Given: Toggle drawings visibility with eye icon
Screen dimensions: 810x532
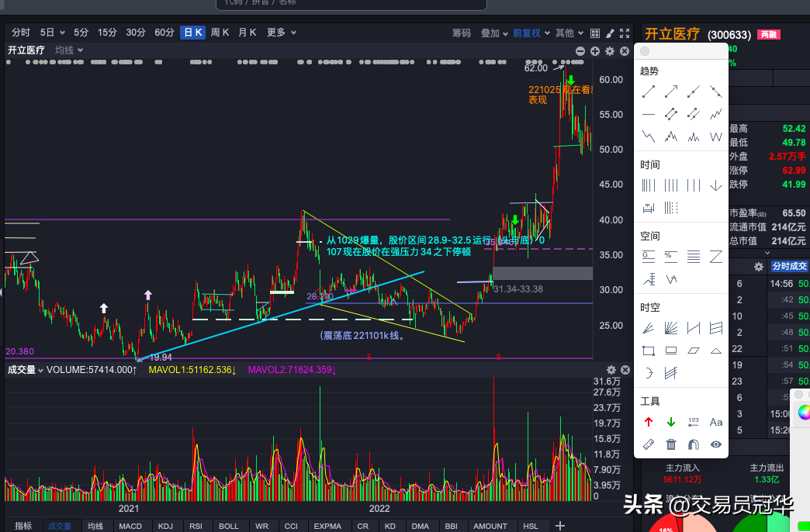Looking at the screenshot, I should pos(716,444).
